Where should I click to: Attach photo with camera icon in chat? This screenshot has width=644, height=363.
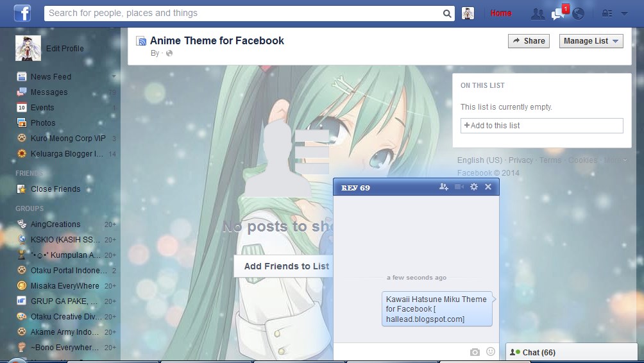[475, 352]
